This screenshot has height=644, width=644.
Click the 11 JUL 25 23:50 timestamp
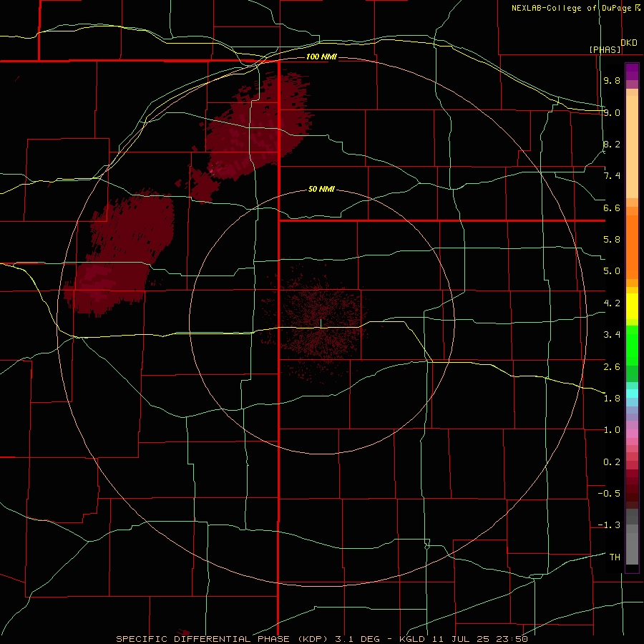479,639
